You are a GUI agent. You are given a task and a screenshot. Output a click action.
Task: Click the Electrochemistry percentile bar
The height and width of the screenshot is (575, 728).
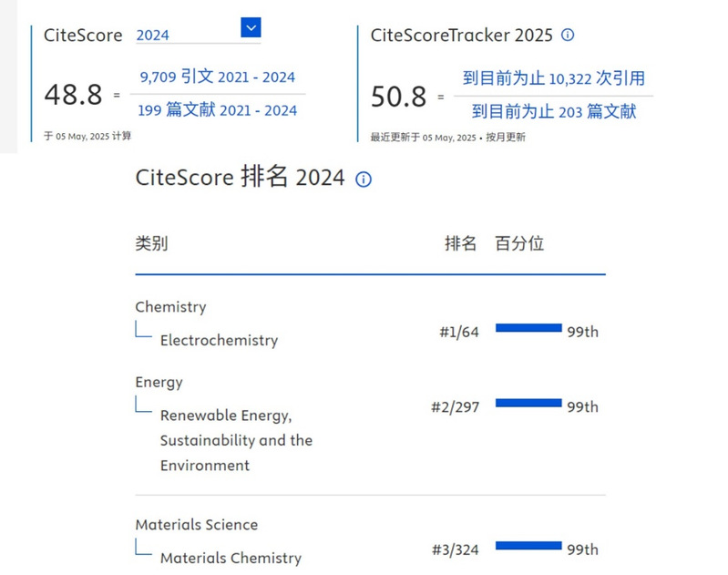(528, 328)
